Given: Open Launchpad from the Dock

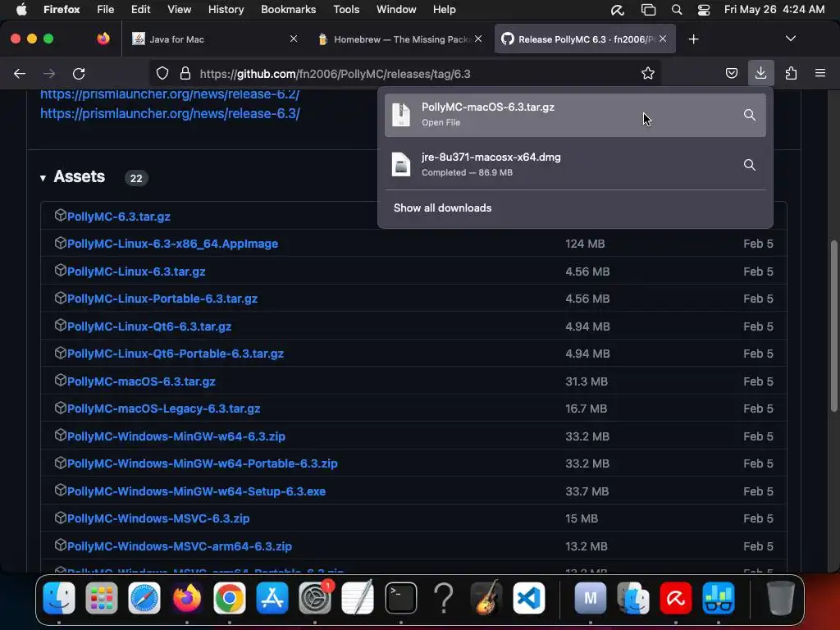Looking at the screenshot, I should tap(101, 598).
